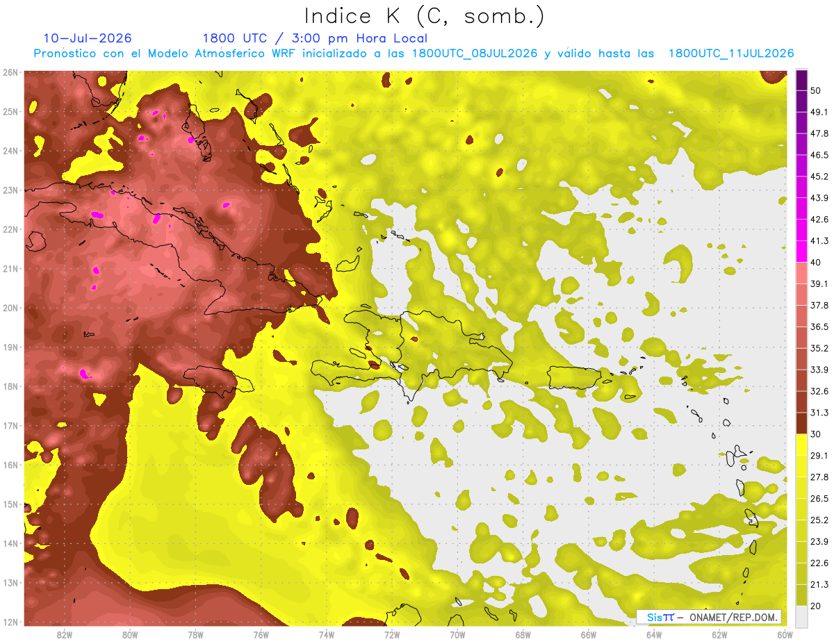Click the longitude axis label '72W'
834x644 pixels.
(x=392, y=634)
